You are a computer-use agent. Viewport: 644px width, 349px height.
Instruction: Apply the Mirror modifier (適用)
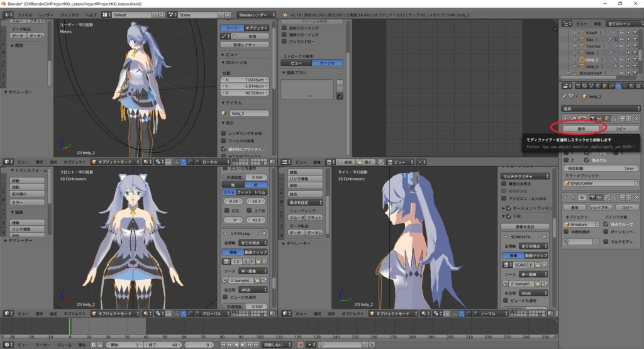(x=581, y=128)
